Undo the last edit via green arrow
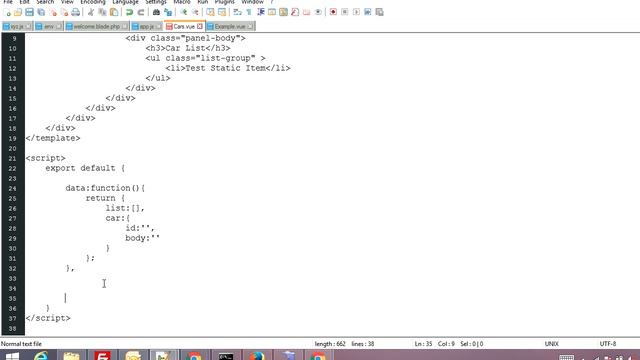 click(x=129, y=12)
